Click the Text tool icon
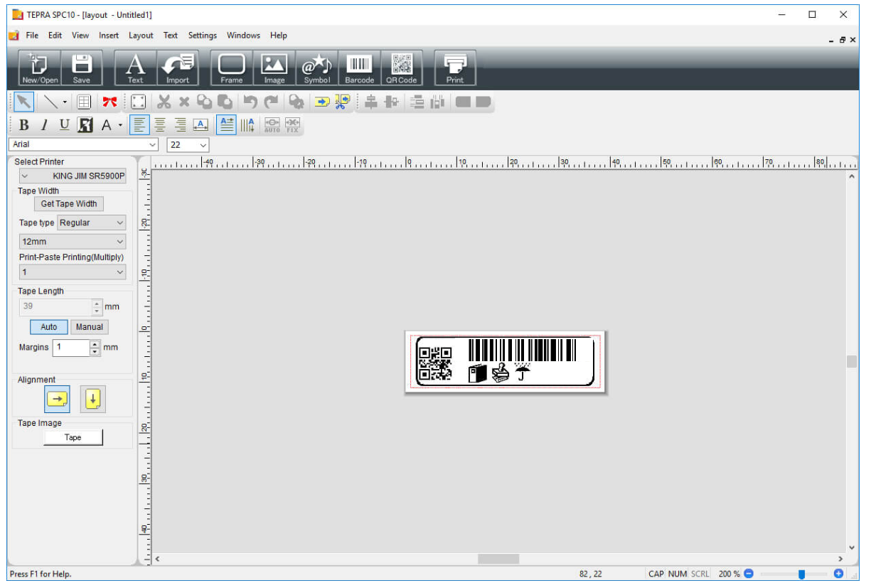Screen dimensions: 871x588 click(135, 68)
